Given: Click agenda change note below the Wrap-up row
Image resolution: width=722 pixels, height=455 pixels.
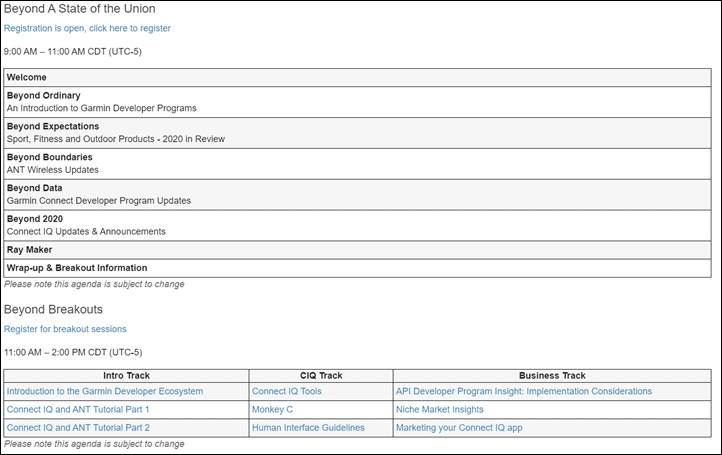Looking at the screenshot, I should 94,284.
